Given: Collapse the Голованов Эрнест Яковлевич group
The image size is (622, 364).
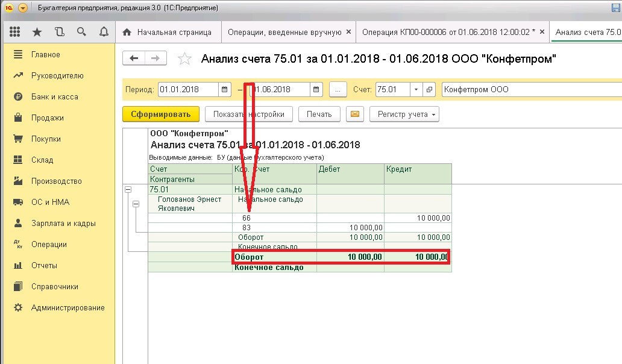Looking at the screenshot, I should [136, 204].
